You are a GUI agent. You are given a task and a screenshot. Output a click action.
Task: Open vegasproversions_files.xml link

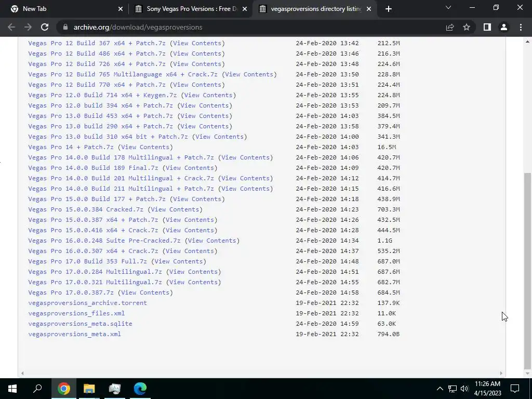(76, 313)
